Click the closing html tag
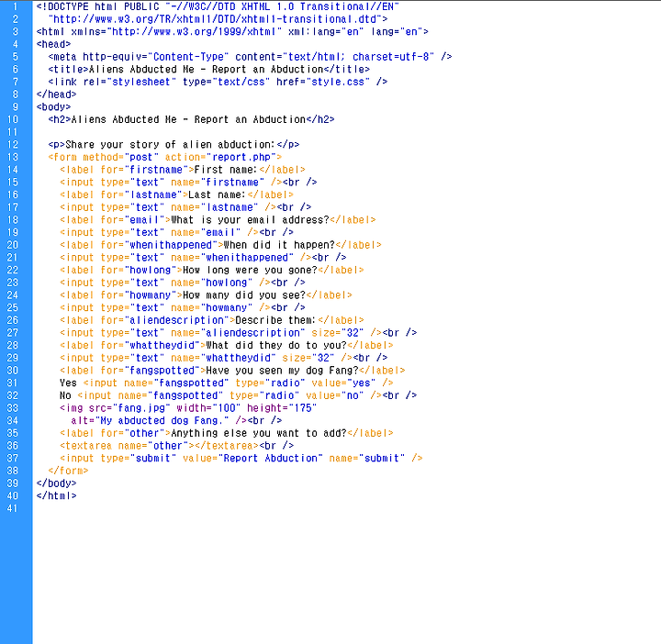661x644 pixels. coord(57,496)
